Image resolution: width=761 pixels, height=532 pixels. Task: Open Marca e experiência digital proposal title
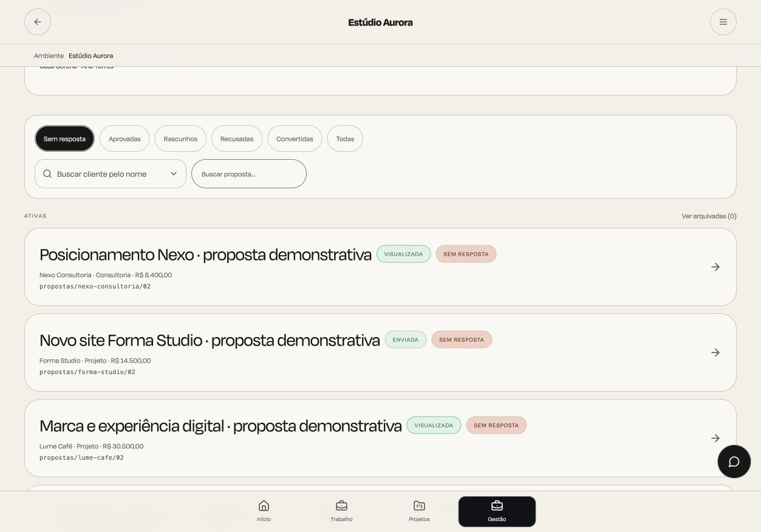[x=220, y=426]
